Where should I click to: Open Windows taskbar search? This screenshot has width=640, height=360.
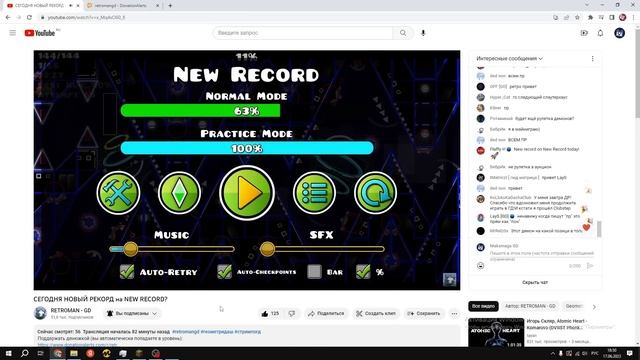click(24, 353)
